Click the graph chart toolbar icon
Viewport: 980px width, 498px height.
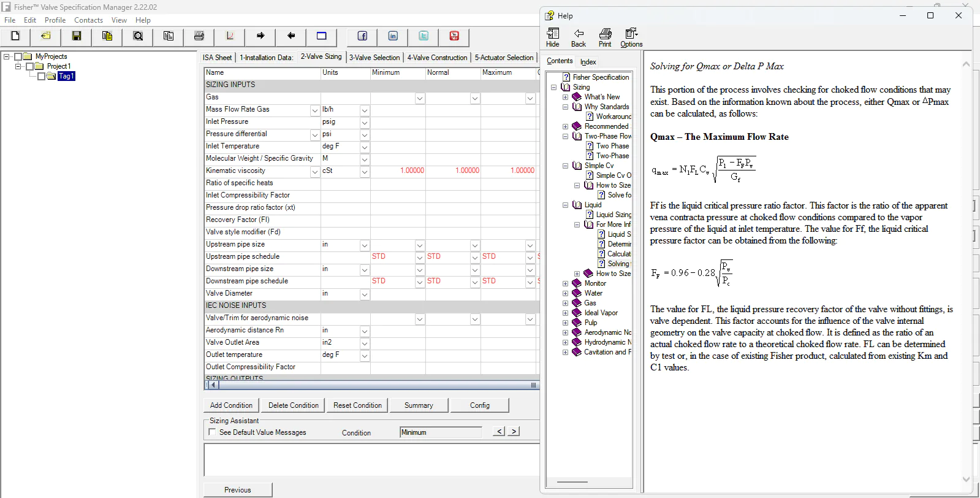[x=230, y=36]
